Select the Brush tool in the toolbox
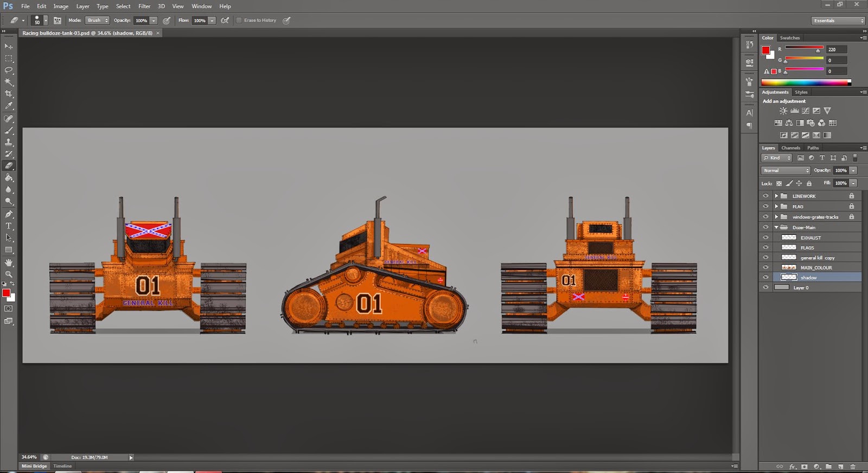Screen dimensions: 868x473 9,130
